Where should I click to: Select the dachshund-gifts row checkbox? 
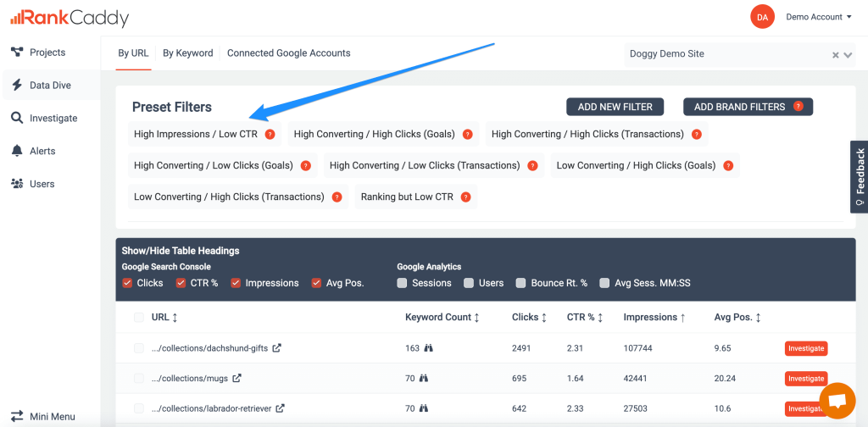click(138, 348)
